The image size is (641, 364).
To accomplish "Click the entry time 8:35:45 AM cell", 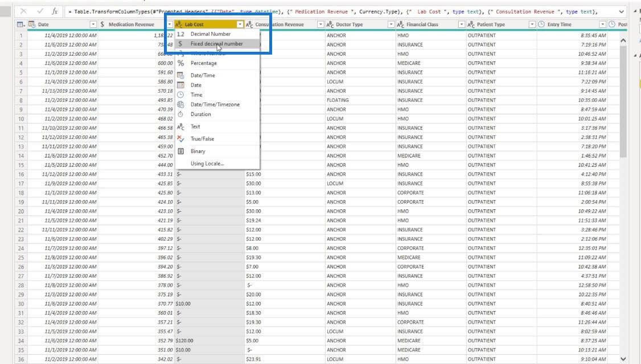I will pos(572,35).
